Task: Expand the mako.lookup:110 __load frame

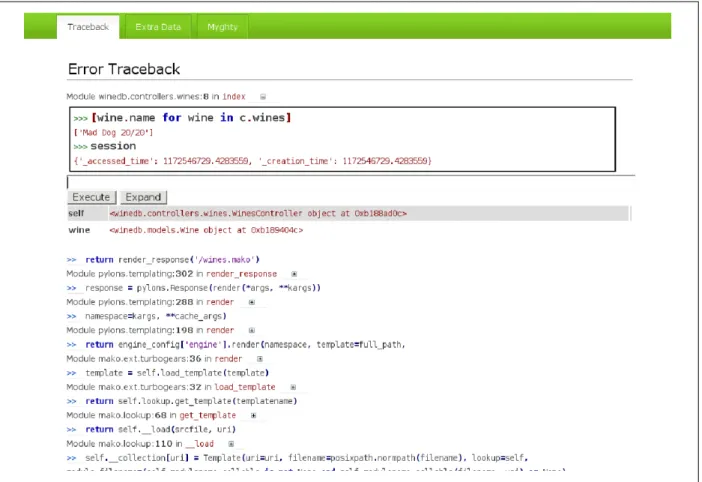Action: point(231,444)
